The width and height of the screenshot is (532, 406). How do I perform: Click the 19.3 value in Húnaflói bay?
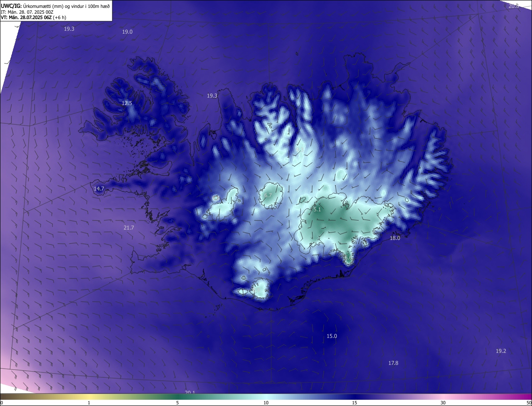212,95
